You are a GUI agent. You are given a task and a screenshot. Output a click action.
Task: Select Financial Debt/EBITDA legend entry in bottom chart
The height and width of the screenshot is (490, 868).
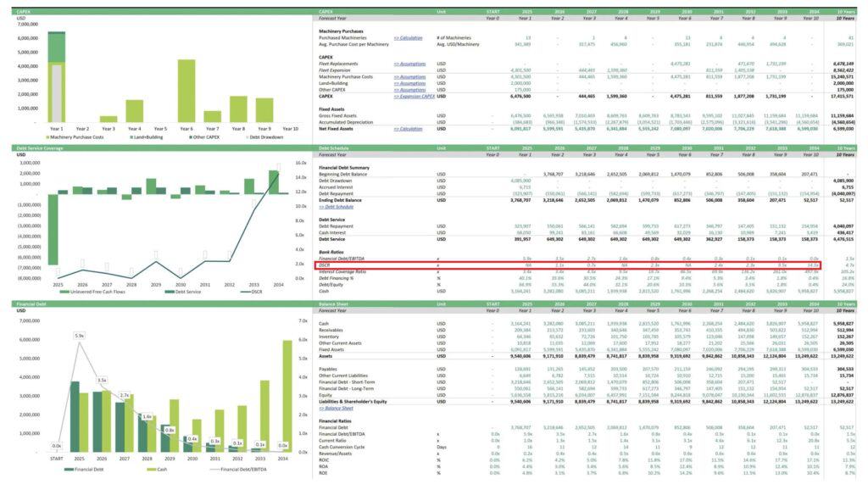click(x=238, y=470)
